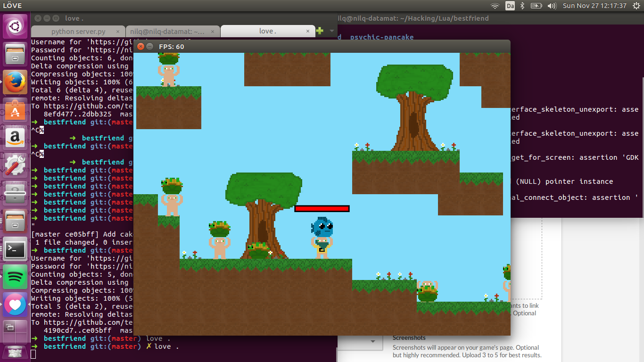Screen dimensions: 644x362
Task: Open Spotify from the launcher
Action: pos(16,277)
